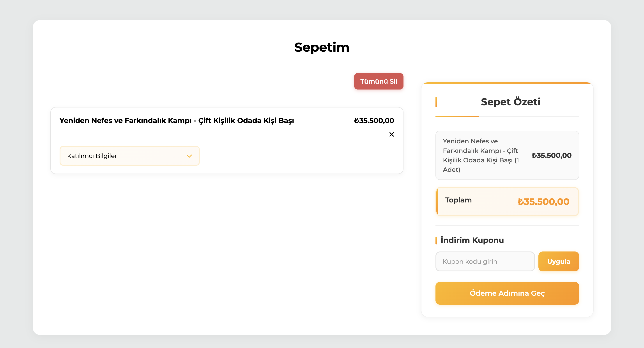Select the summary line item description text
The image size is (644, 348).
(x=481, y=155)
